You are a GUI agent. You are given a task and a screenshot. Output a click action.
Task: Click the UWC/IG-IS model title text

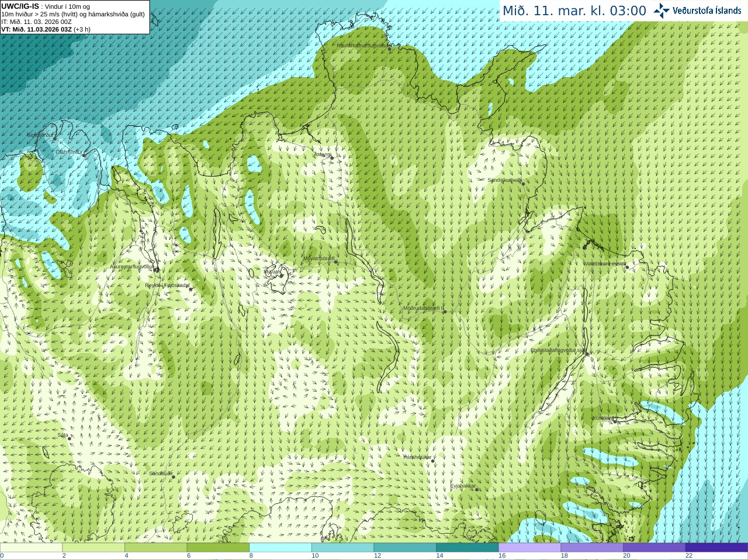tap(20, 6)
